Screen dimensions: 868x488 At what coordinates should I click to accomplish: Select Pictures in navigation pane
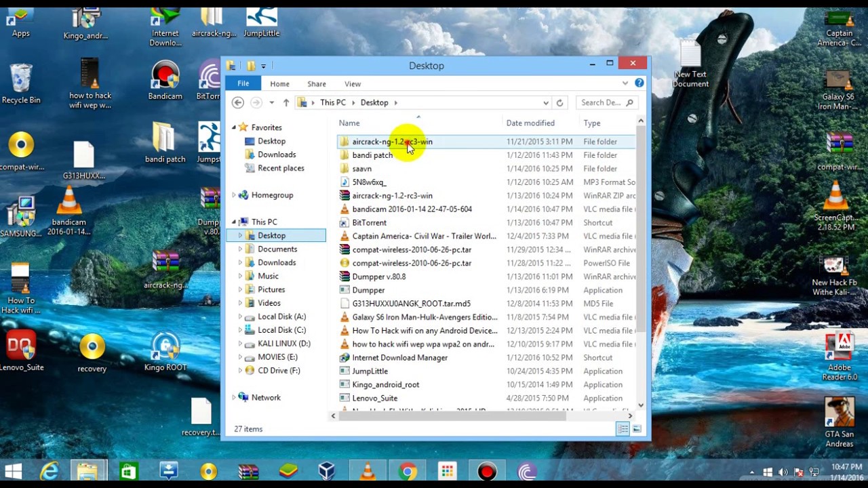[271, 289]
